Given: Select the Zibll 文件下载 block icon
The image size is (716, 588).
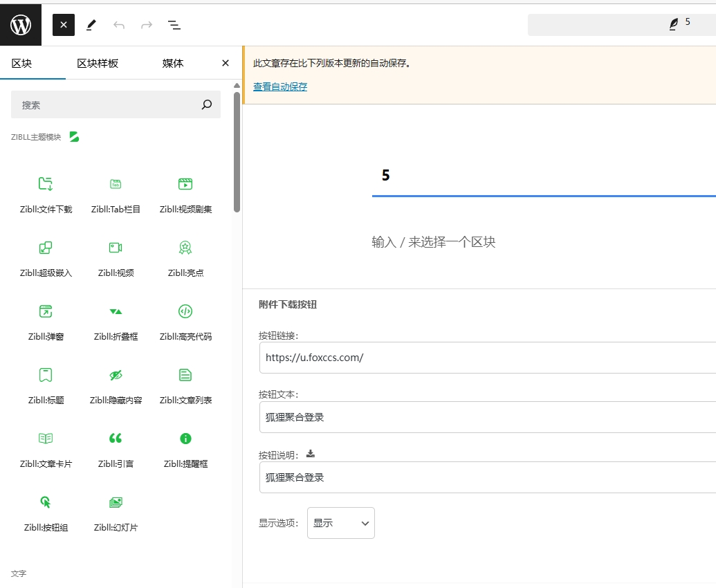Looking at the screenshot, I should pos(45,184).
